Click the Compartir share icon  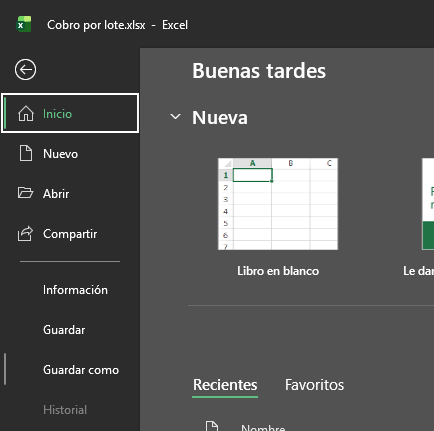[25, 233]
